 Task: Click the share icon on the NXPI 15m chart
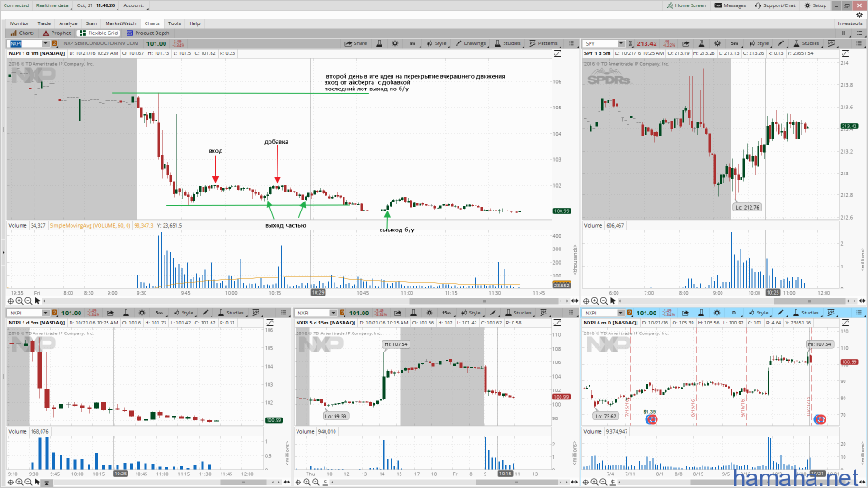point(398,313)
